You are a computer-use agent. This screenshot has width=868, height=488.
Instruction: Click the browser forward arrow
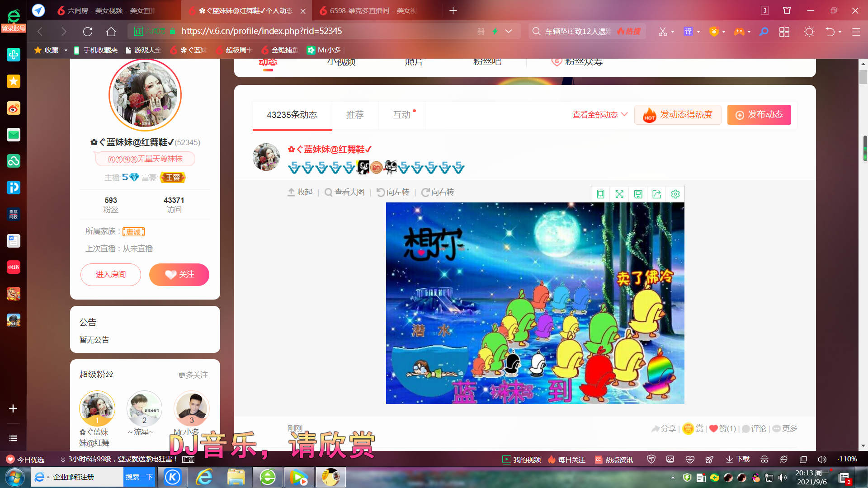click(64, 31)
